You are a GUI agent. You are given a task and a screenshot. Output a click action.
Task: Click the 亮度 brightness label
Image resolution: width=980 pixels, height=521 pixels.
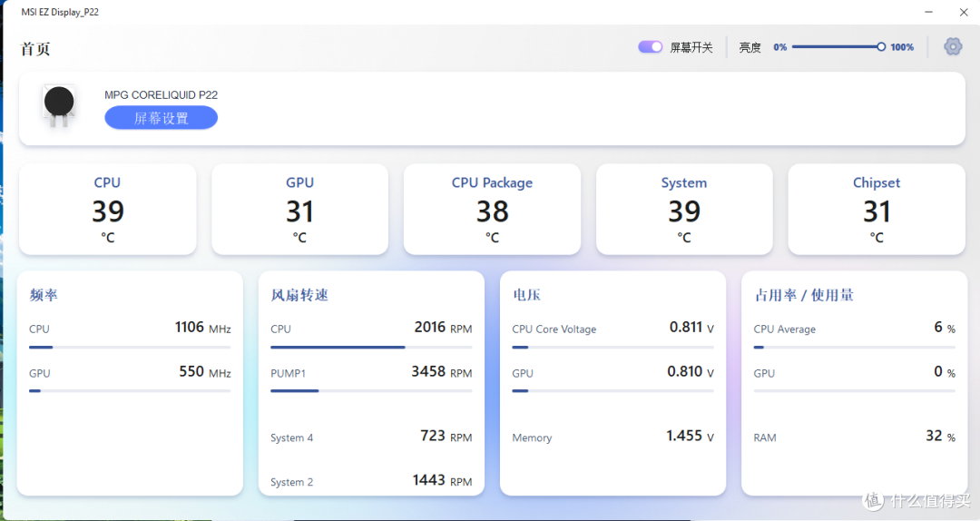750,47
